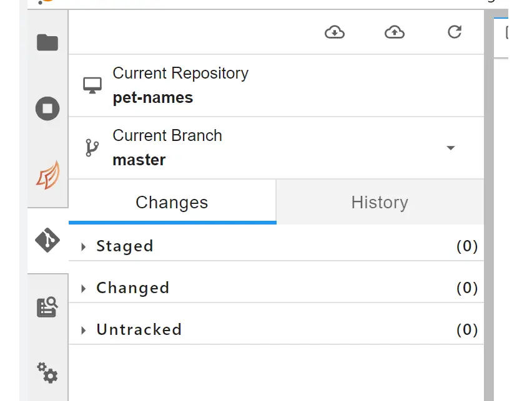Image resolution: width=532 pixels, height=401 pixels.
Task: Pull changes from remote repository
Action: click(x=334, y=32)
